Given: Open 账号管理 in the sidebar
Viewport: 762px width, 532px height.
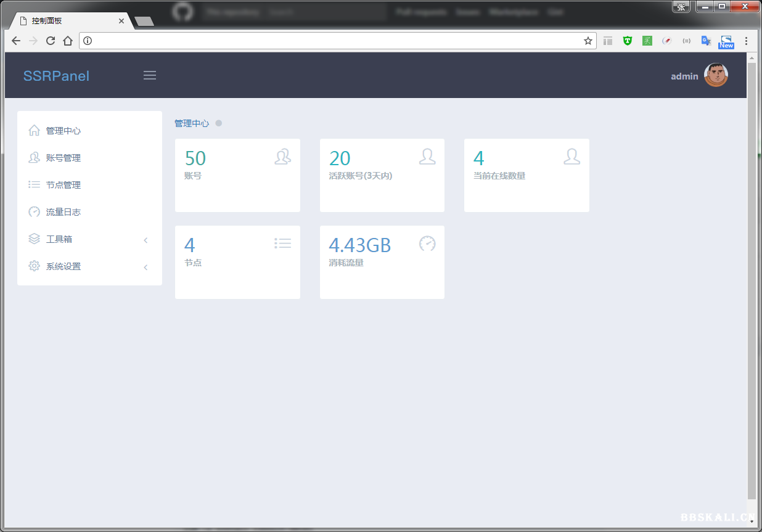Looking at the screenshot, I should [63, 158].
